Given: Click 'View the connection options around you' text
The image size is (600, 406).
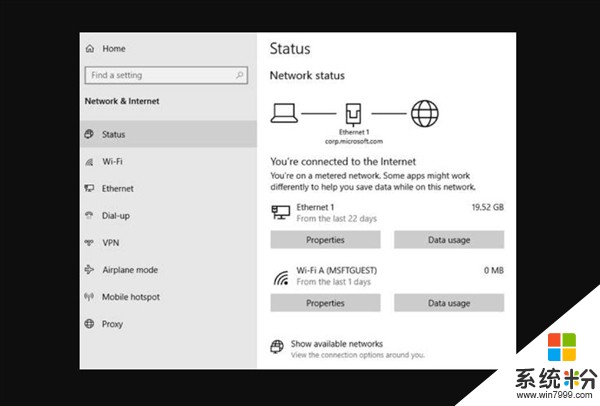Looking at the screenshot, I should pos(358,355).
